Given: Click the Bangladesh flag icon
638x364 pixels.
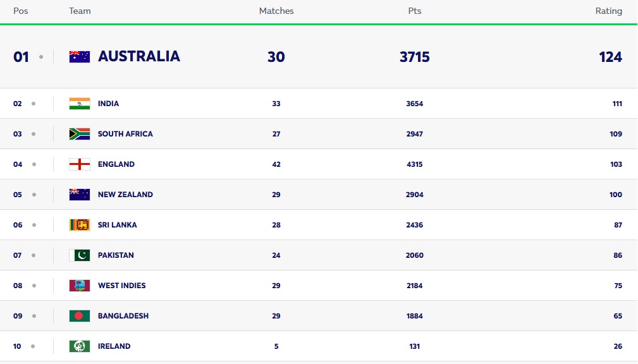Looking at the screenshot, I should (80, 316).
